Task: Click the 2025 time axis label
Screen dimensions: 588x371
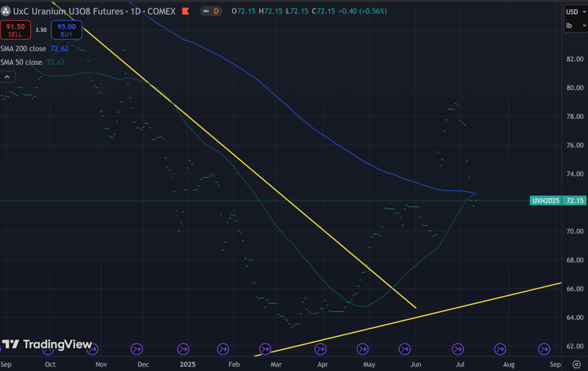Action: click(188, 364)
